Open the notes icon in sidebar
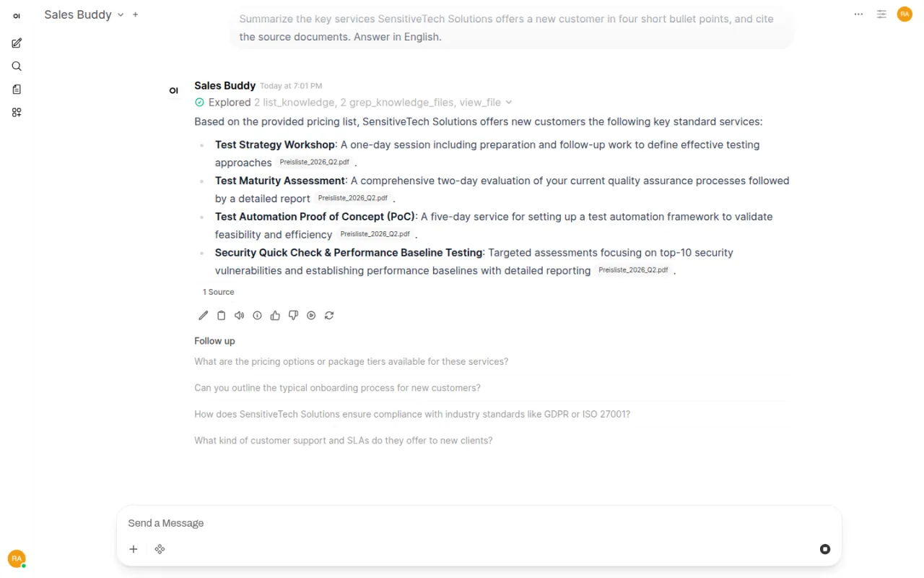 (x=17, y=90)
